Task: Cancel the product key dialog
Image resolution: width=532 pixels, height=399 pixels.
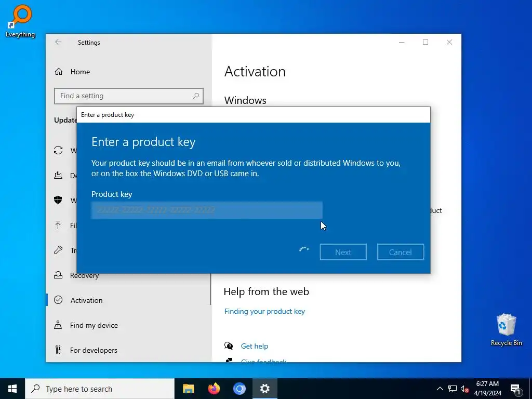Action: click(x=401, y=252)
